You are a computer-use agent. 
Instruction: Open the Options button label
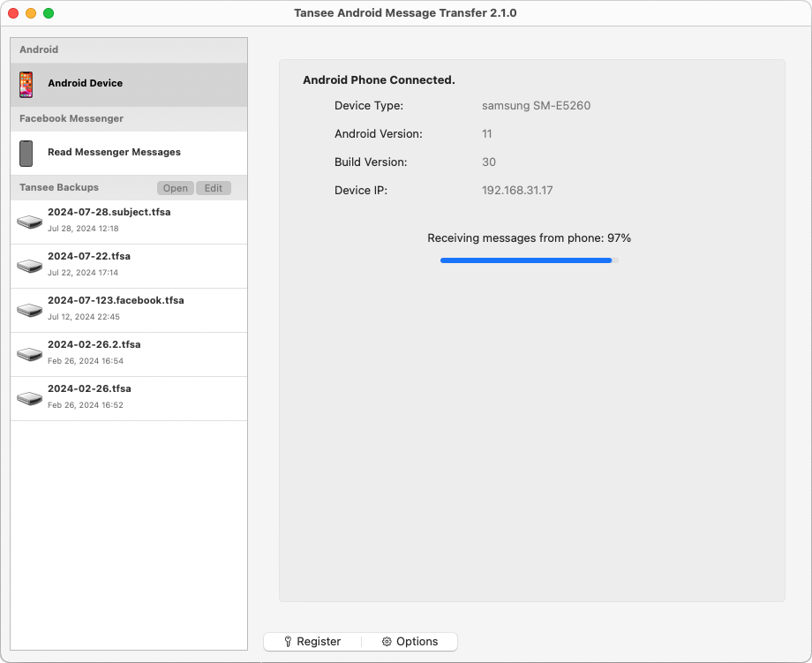point(417,642)
